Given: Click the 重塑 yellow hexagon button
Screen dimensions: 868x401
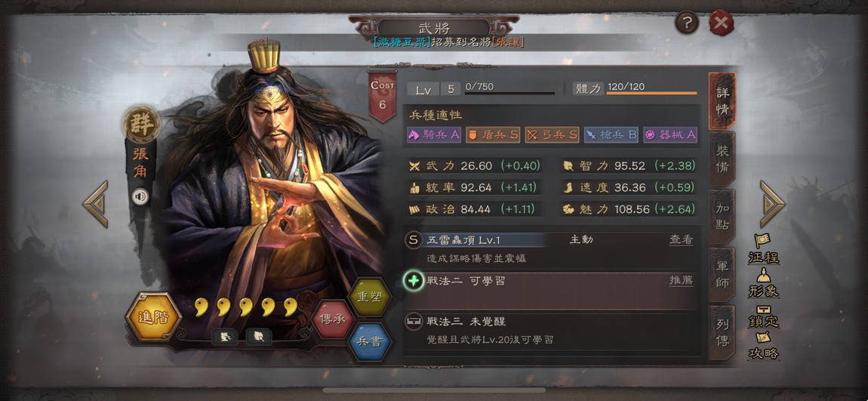Looking at the screenshot, I should pos(369,297).
